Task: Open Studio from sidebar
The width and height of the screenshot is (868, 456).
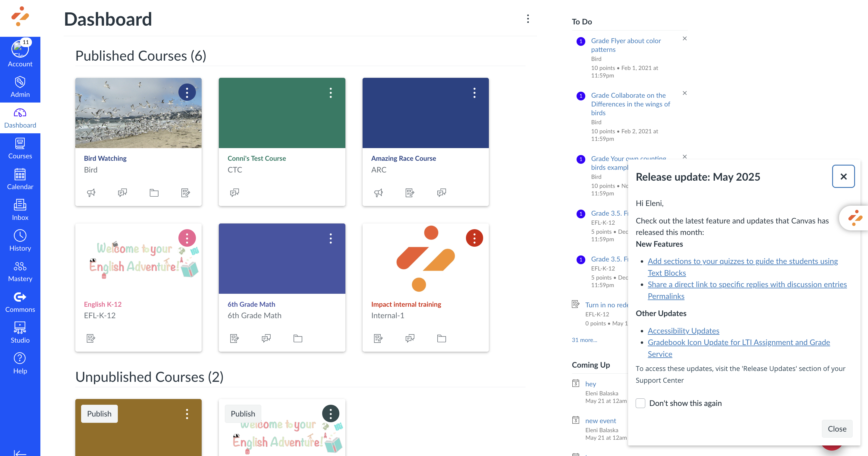Action: (x=20, y=333)
